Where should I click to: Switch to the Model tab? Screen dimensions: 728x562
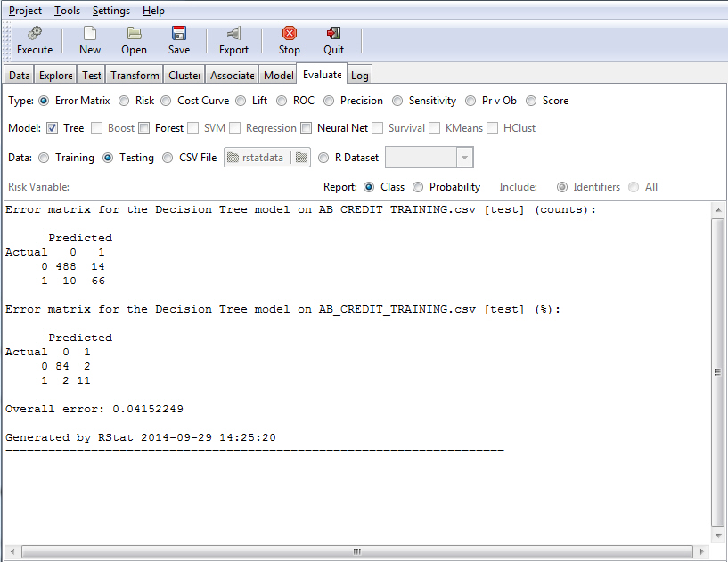[278, 75]
